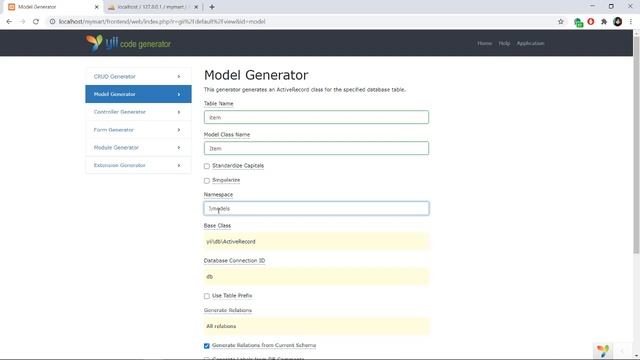The width and height of the screenshot is (640, 360).
Task: Open the Chrome three-dot menu
Action: [x=631, y=22]
